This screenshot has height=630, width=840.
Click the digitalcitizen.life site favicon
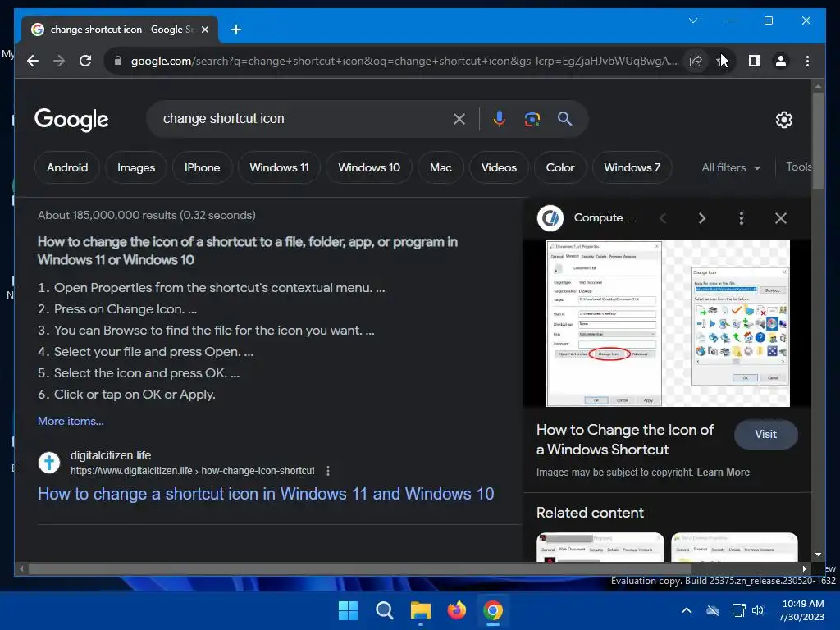pyautogui.click(x=49, y=463)
